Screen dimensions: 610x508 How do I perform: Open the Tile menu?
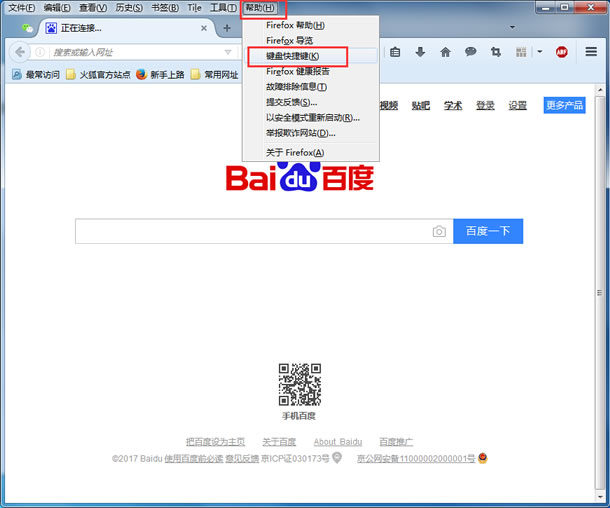coord(194,8)
